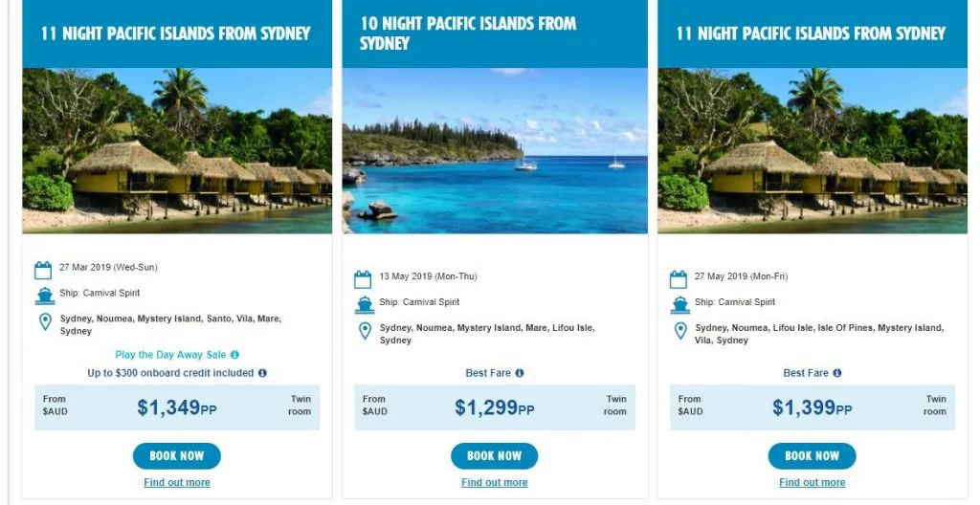Click calendar icon on 13 May 2019 cruise
Screen dimensions: 980x505
coord(363,279)
